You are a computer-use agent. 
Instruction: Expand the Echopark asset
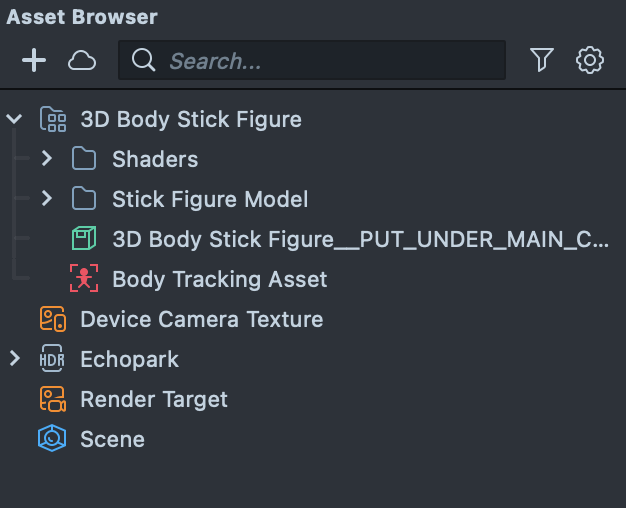point(15,359)
